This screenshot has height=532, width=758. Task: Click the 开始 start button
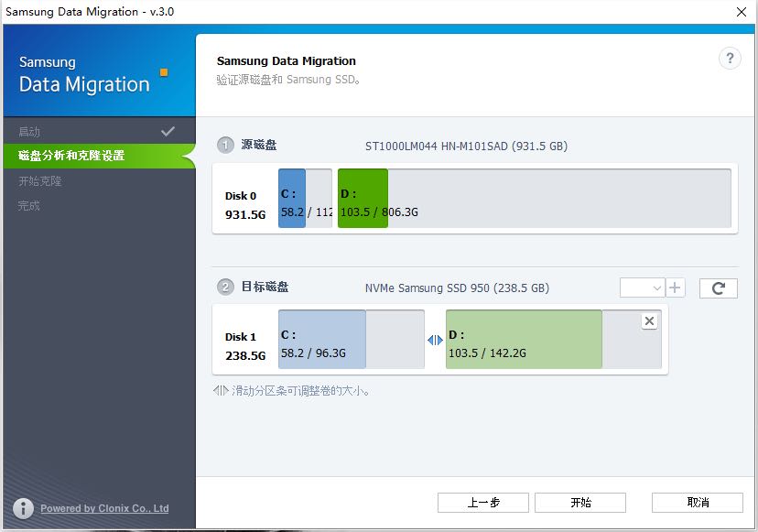point(580,503)
